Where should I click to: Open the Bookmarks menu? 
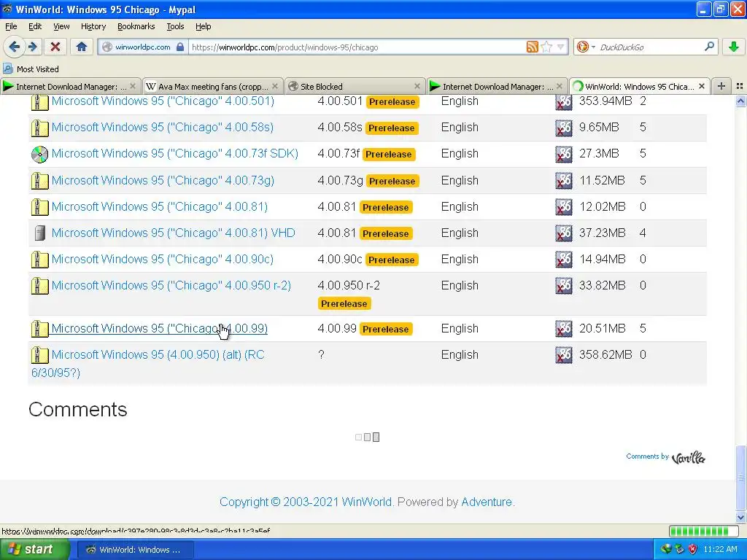[136, 26]
